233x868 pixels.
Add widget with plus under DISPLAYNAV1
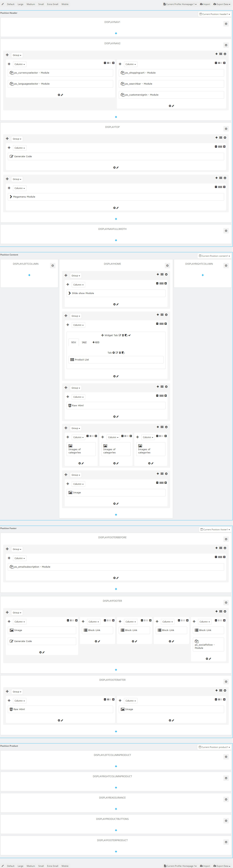[x=116, y=33]
